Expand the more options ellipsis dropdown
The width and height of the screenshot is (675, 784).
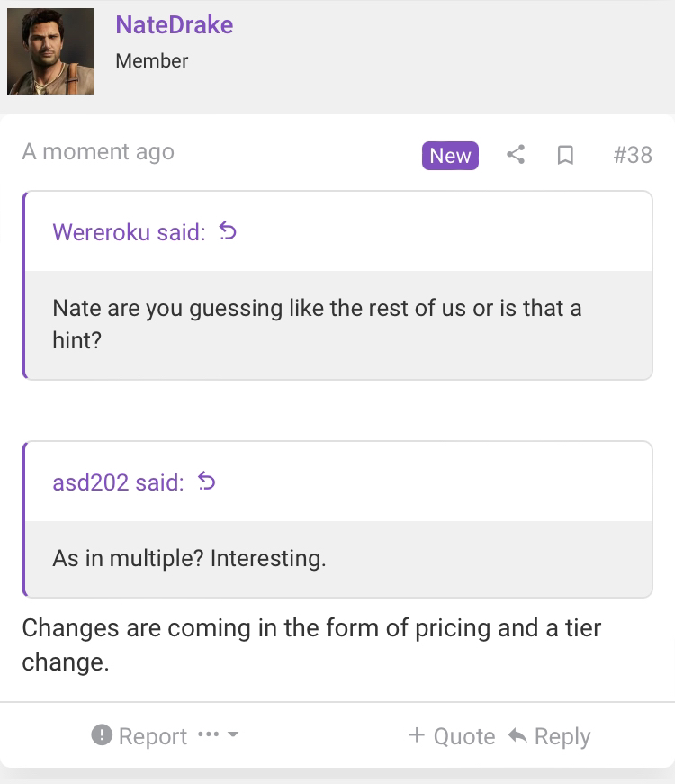218,735
